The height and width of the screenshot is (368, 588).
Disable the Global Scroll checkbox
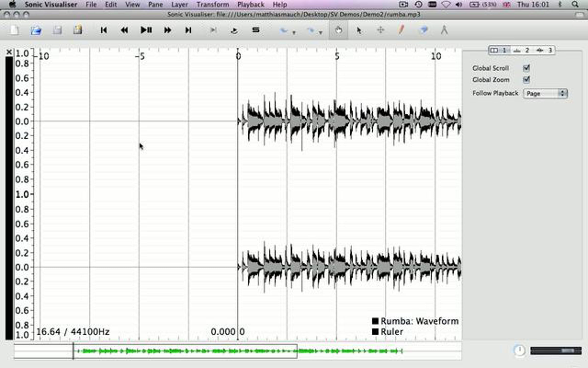pos(526,68)
